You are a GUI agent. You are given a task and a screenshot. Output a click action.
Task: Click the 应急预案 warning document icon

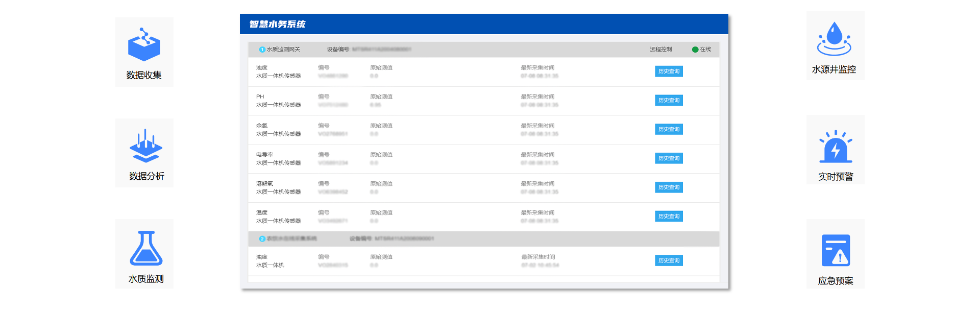pyautogui.click(x=836, y=250)
